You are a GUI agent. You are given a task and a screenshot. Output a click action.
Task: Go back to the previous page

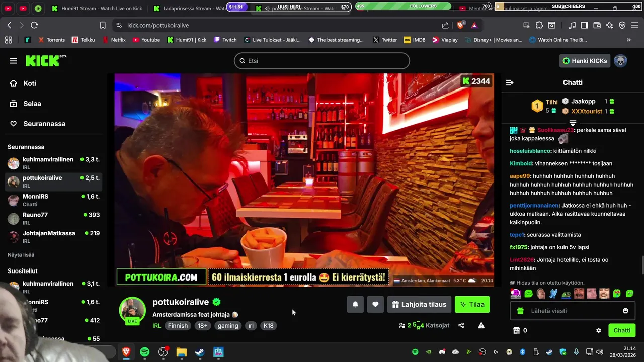tap(9, 25)
